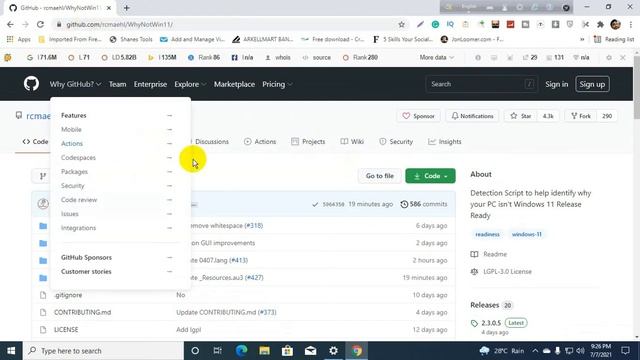Star the repository

(520, 116)
